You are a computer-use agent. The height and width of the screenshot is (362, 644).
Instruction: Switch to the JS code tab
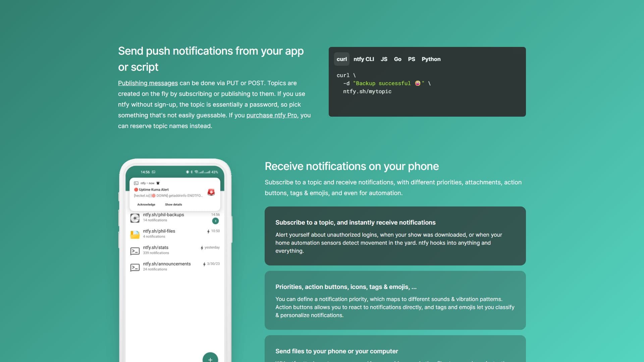tap(384, 59)
